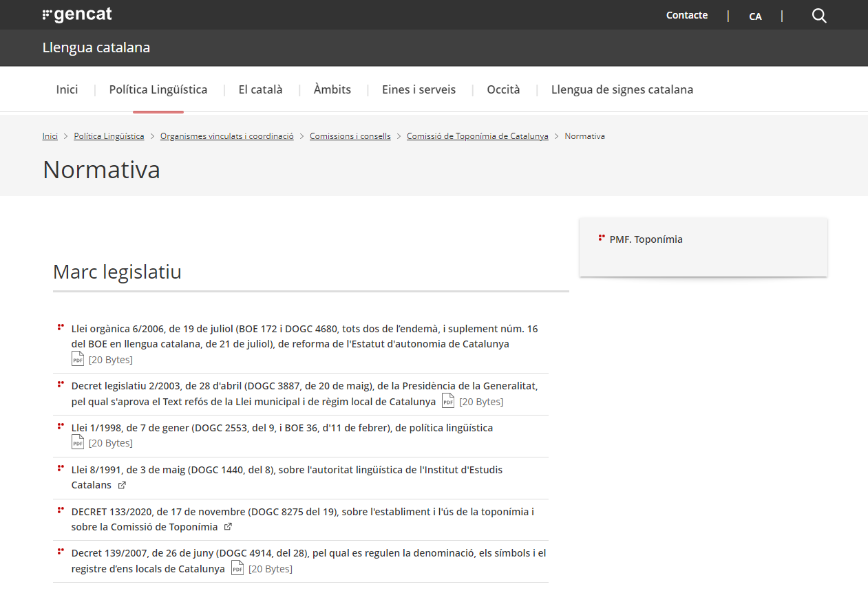
Task: Select the Àmbits navigation item
Action: pos(332,89)
